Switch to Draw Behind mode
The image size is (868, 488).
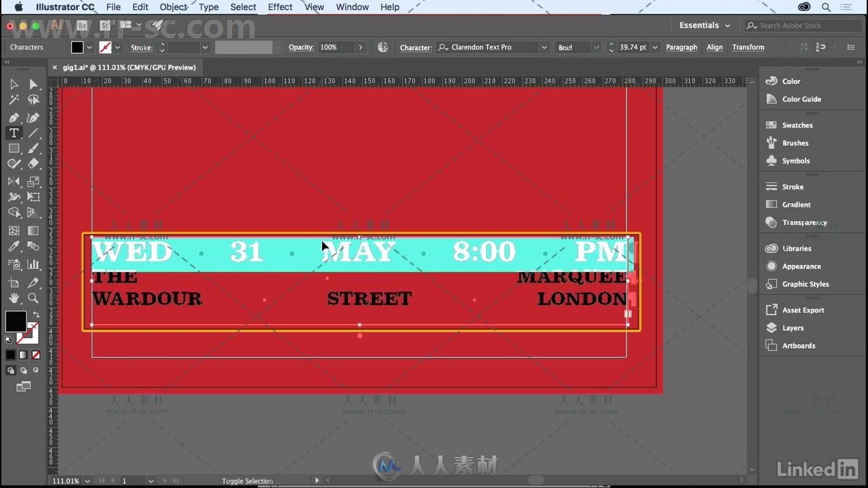pos(23,370)
